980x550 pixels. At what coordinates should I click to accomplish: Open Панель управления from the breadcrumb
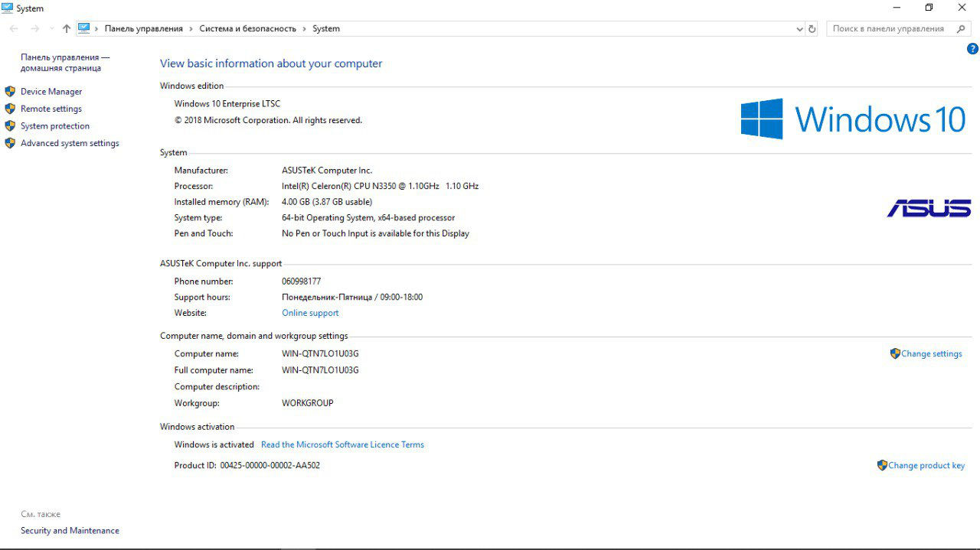143,28
